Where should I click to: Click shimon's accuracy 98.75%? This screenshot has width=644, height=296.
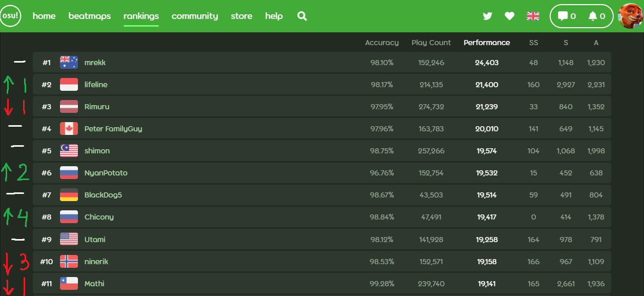pyautogui.click(x=382, y=151)
